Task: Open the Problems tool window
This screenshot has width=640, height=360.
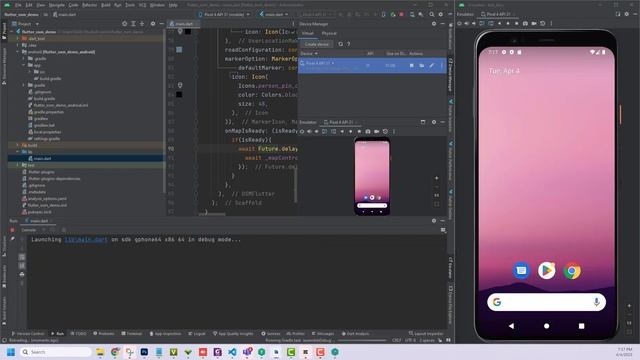Action: point(104,333)
